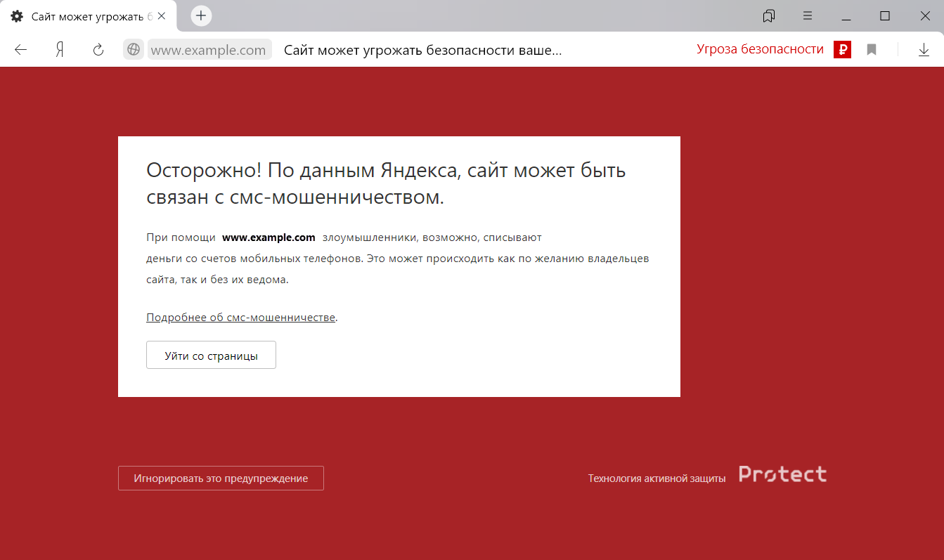This screenshot has height=560, width=944.
Task: Click the page title text in address bar
Action: click(423, 50)
